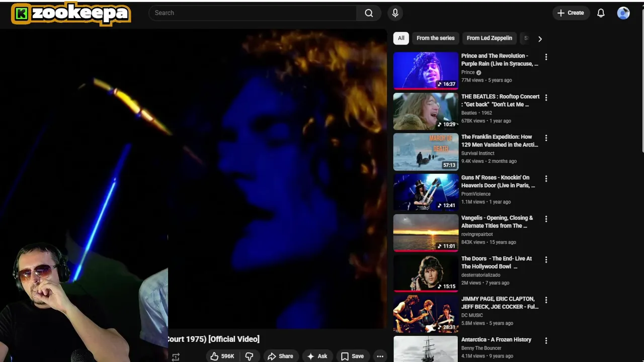Open Beatles Rooftop Concert thumbnail
644x362 pixels.
(426, 111)
